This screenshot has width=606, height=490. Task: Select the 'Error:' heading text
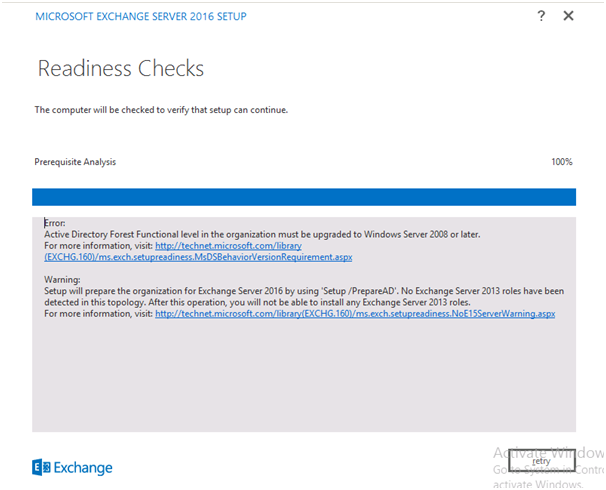[54, 223]
